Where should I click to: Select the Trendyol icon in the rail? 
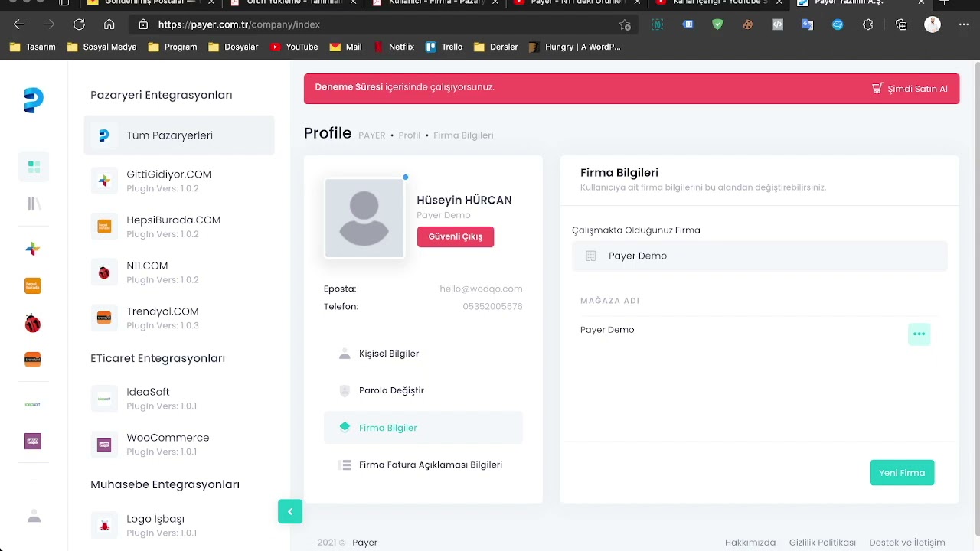[x=33, y=360]
